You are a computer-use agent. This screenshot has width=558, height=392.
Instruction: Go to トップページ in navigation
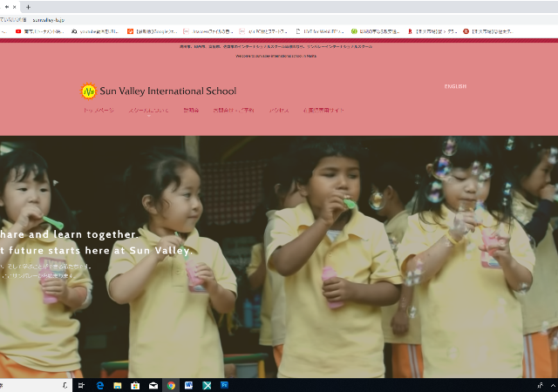(x=99, y=111)
